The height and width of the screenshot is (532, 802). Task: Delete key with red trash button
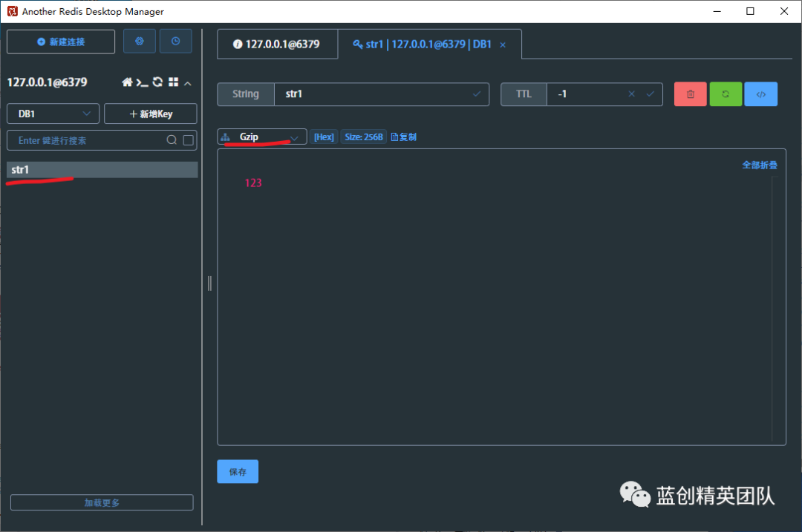click(x=691, y=94)
